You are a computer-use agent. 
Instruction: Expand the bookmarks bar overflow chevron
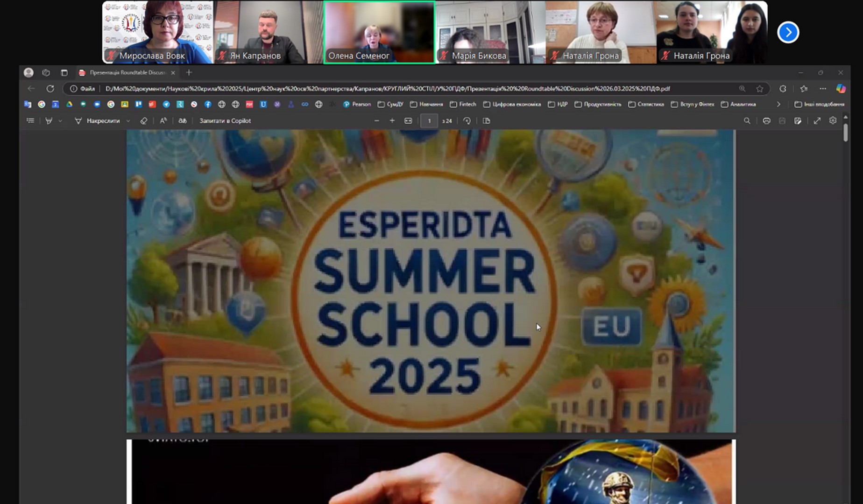[778, 105]
